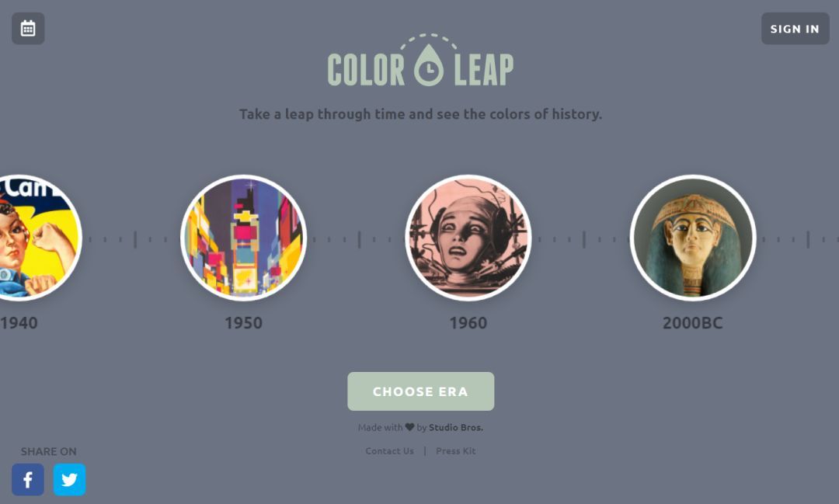Share on Twitter
Screen dimensions: 839x504
(69, 479)
